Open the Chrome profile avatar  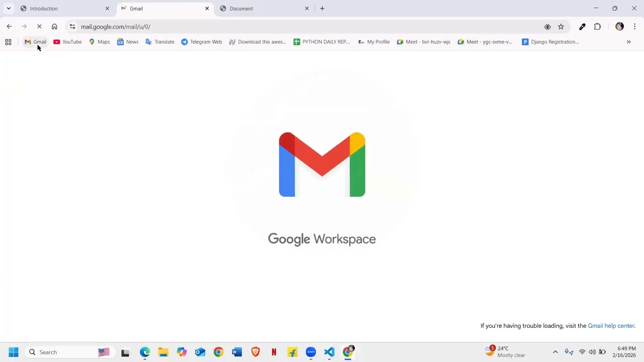[x=619, y=27]
